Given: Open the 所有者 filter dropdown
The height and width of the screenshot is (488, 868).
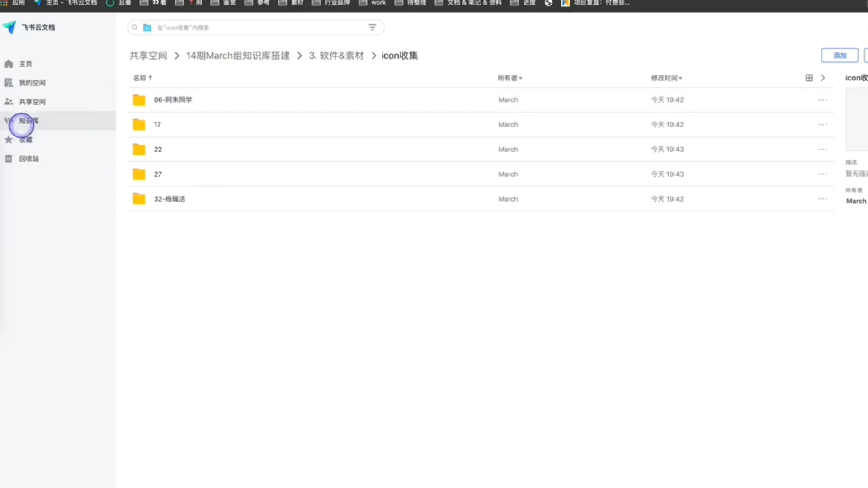Looking at the screenshot, I should click(509, 78).
